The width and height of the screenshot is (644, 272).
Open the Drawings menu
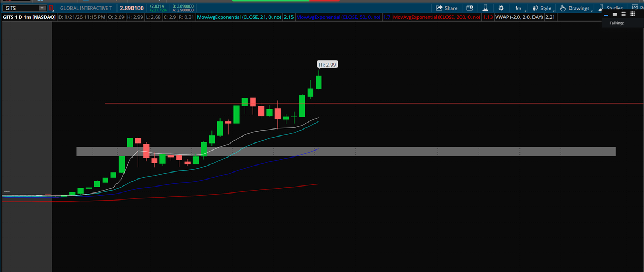coord(575,9)
